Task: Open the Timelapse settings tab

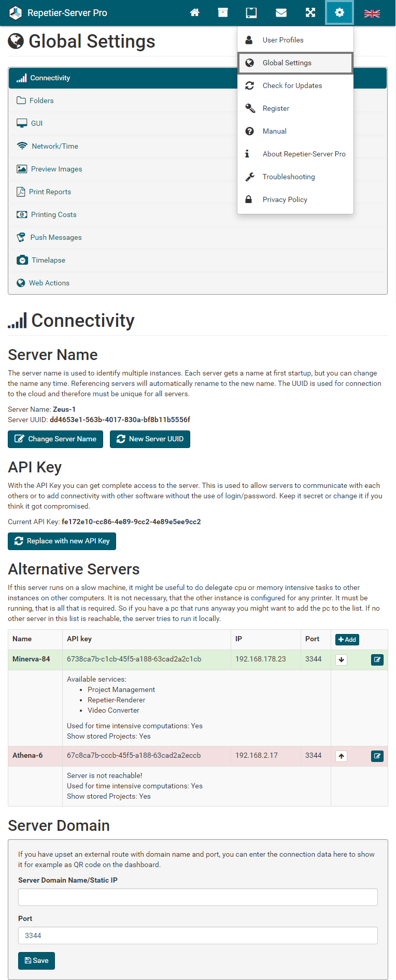Action: pyautogui.click(x=197, y=260)
